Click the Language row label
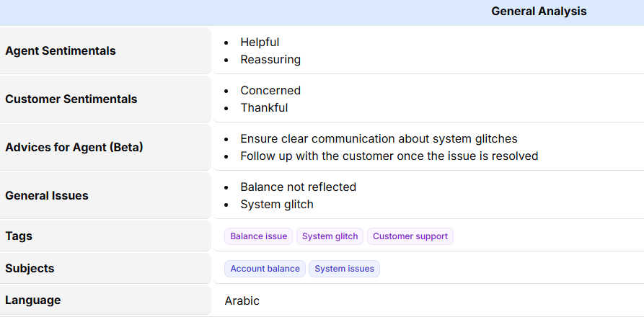 33,300
